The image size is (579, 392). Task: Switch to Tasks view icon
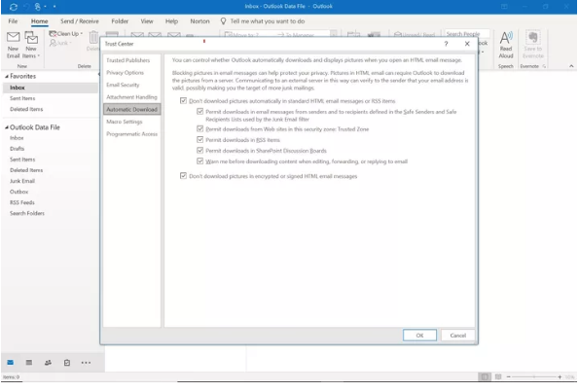tap(67, 363)
